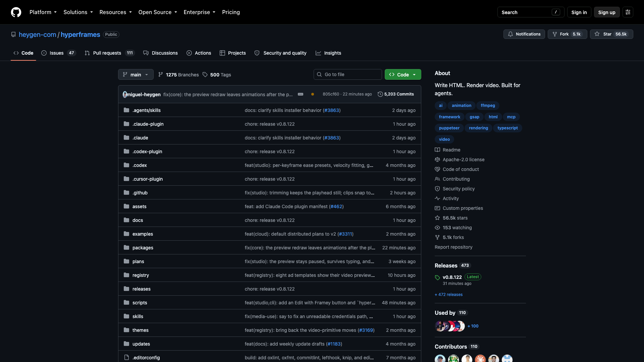Click the tag icon next to 500 Tags
The image size is (644, 362).
(x=205, y=74)
